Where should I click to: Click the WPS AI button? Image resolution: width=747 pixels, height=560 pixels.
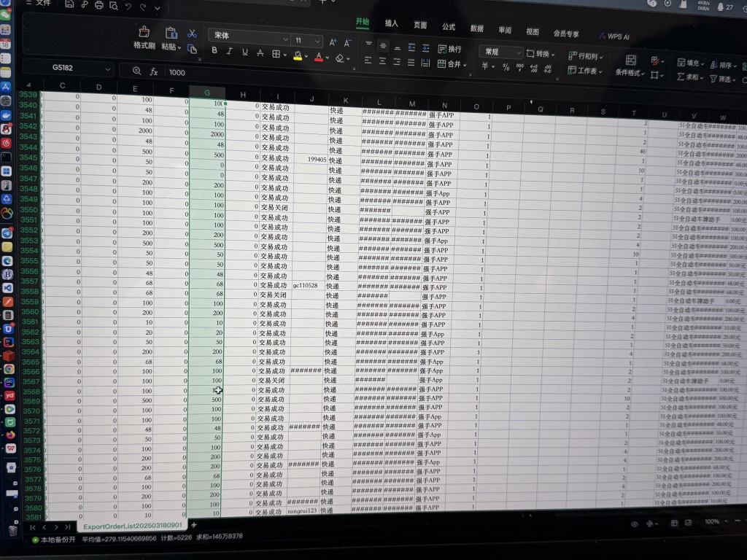tap(614, 36)
